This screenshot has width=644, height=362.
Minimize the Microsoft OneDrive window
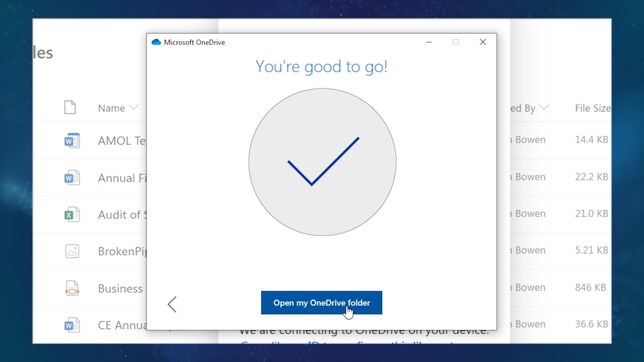[x=429, y=42]
